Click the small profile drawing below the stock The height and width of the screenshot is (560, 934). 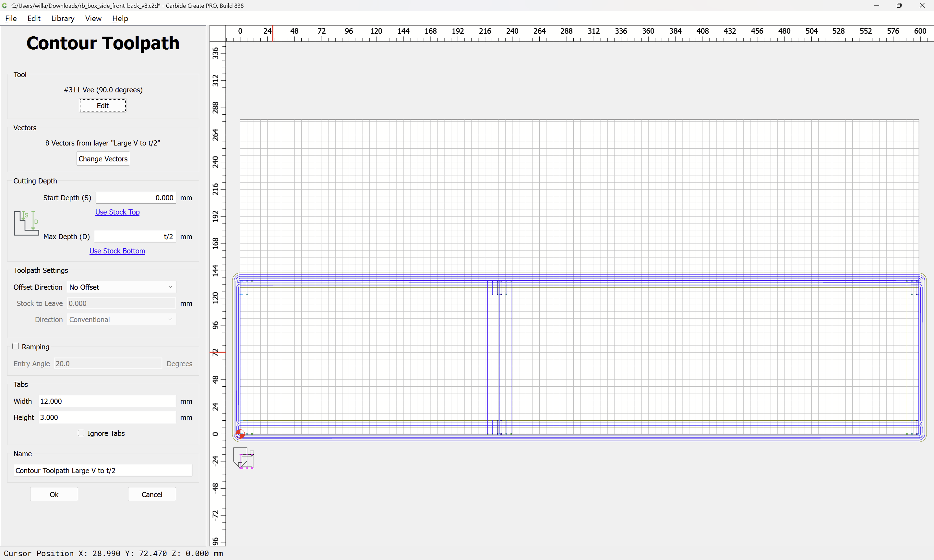click(244, 458)
